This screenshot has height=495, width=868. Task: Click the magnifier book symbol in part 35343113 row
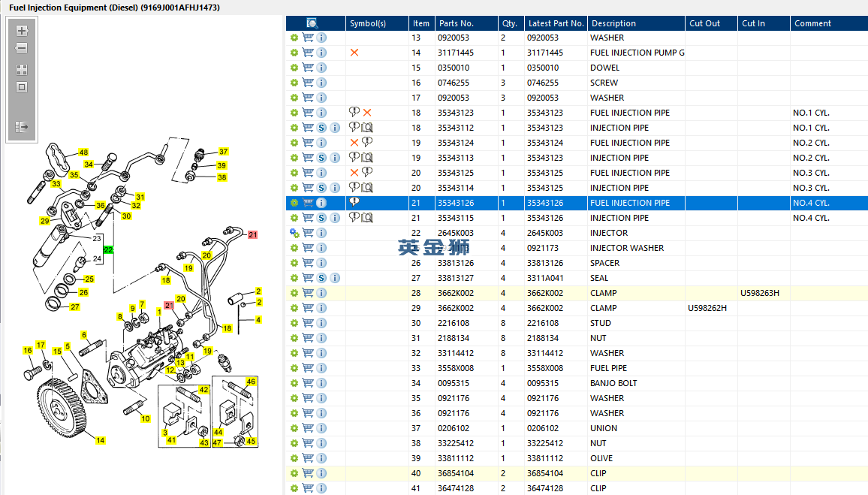pyautogui.click(x=367, y=157)
